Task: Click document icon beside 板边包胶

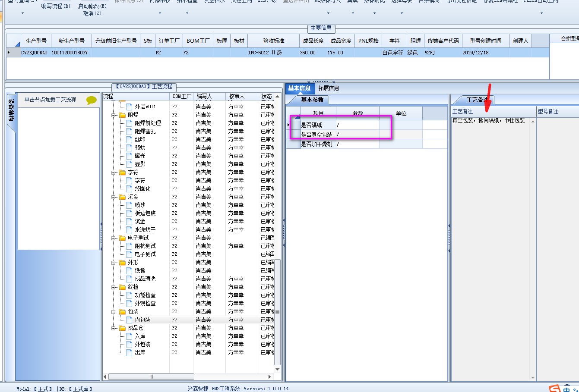Action: [x=129, y=213]
